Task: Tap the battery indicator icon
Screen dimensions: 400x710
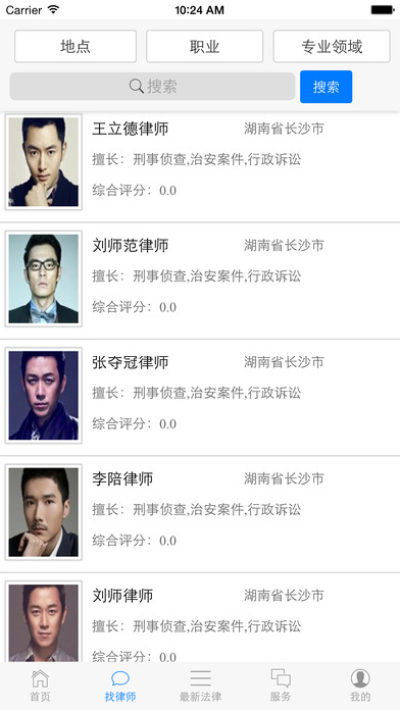Action: [x=382, y=10]
